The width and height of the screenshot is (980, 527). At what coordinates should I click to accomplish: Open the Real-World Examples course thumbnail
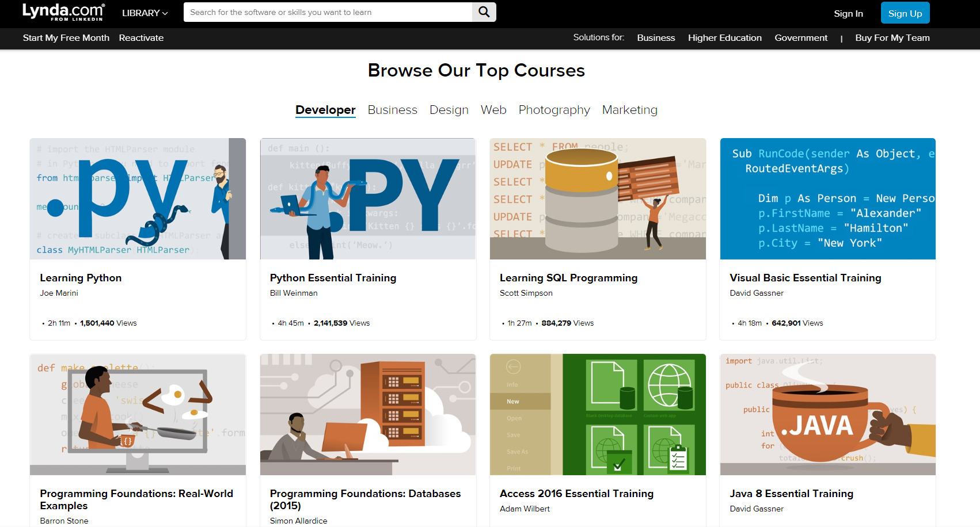pyautogui.click(x=138, y=414)
